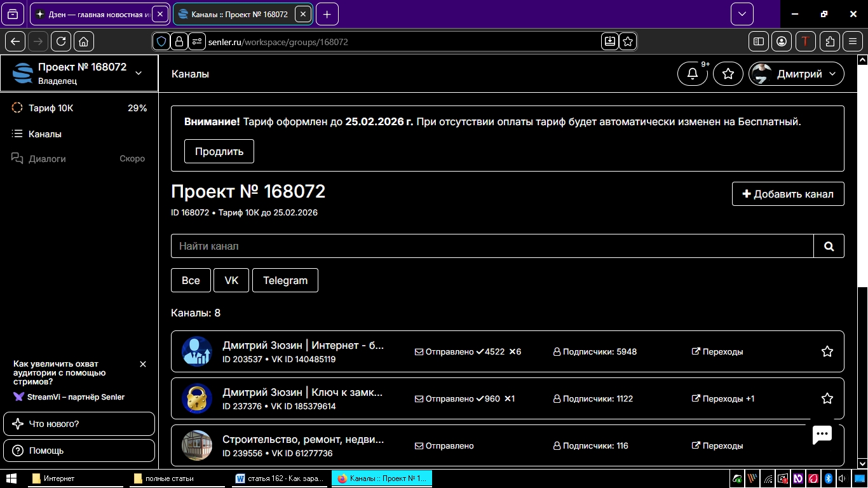Screen dimensions: 868x488
Task: Click the Найти канал search field
Action: point(492,246)
